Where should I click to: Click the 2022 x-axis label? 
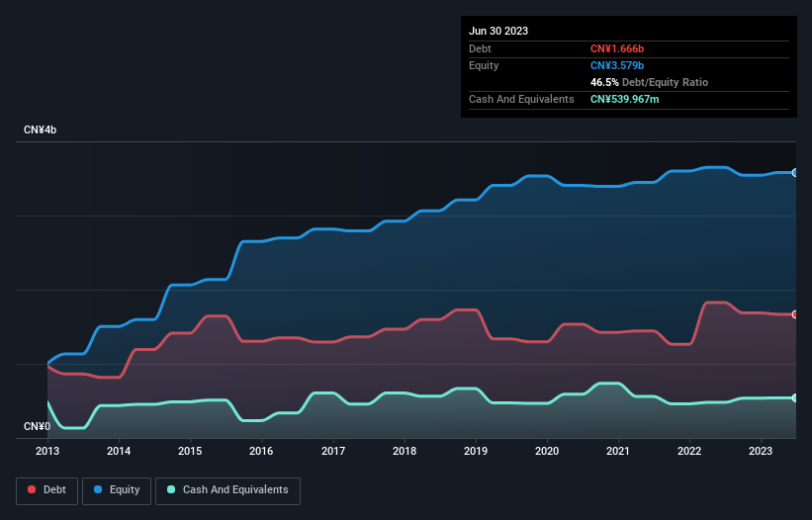pos(689,451)
